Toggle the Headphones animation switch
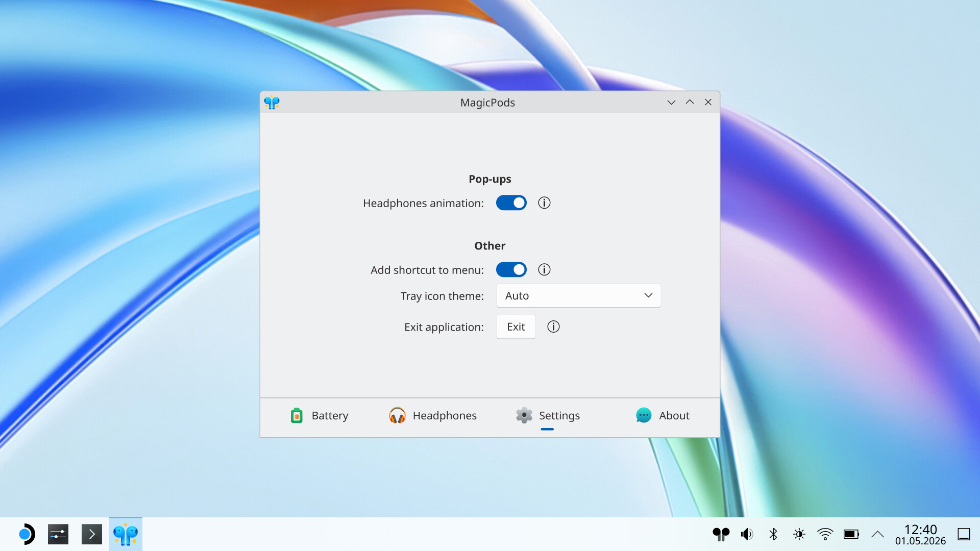Screen dimensions: 980x551 511,203
